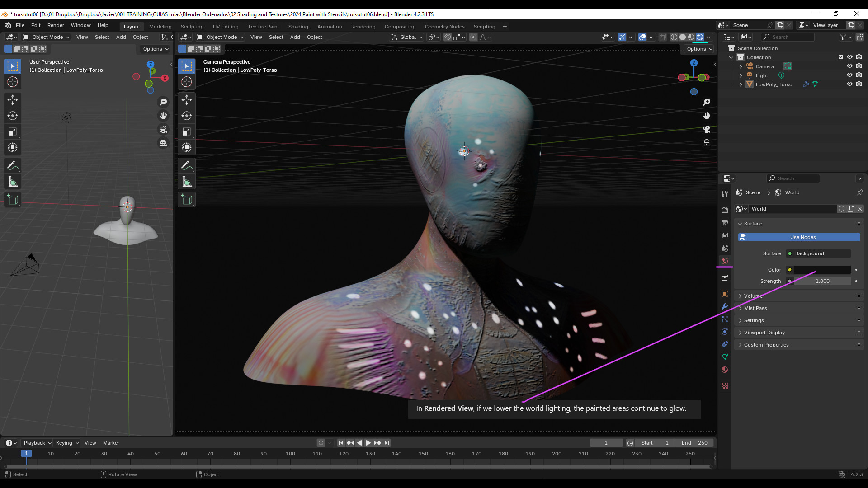Open the Object properties tab (orange square)
868x488 pixels.
[x=725, y=294]
